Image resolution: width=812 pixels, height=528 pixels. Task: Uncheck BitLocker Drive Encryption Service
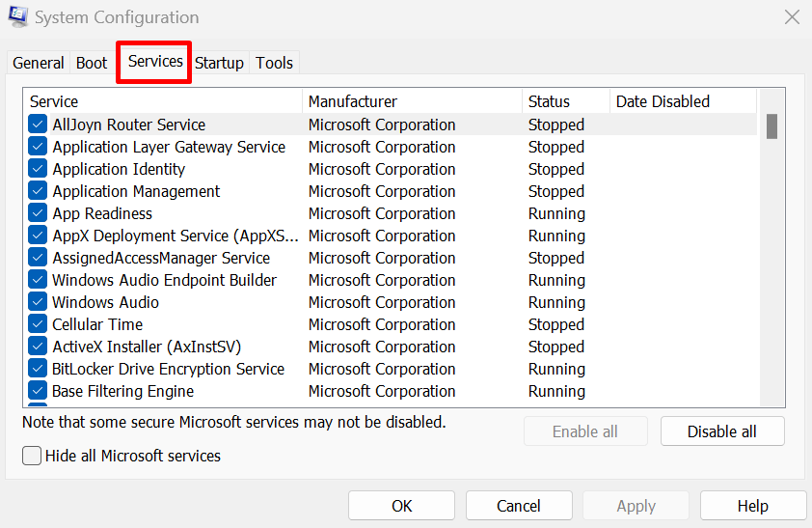click(x=38, y=369)
